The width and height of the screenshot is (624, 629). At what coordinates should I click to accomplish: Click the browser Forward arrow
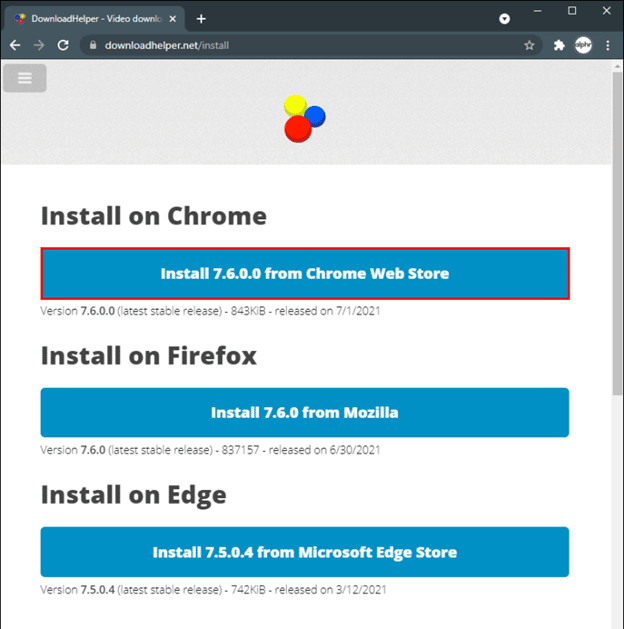click(x=39, y=45)
